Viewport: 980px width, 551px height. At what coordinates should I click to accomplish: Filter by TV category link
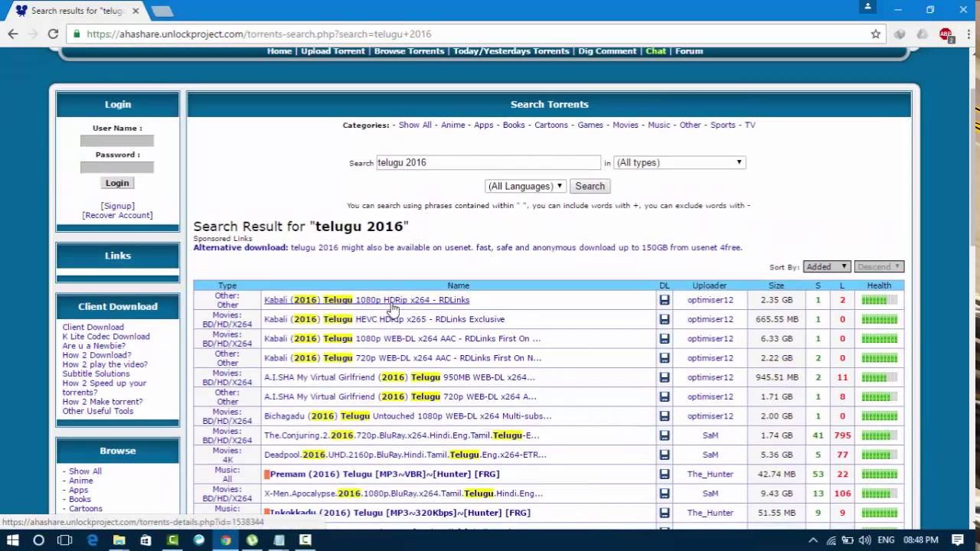(750, 125)
